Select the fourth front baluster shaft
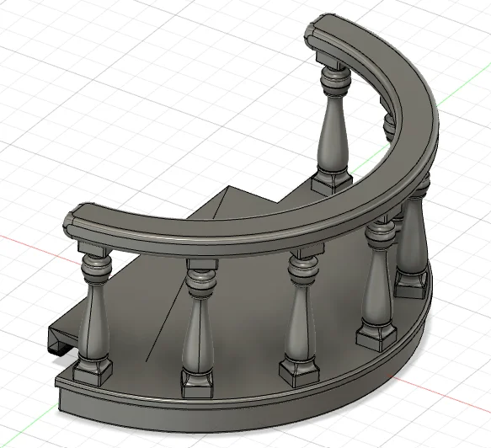 point(378,291)
